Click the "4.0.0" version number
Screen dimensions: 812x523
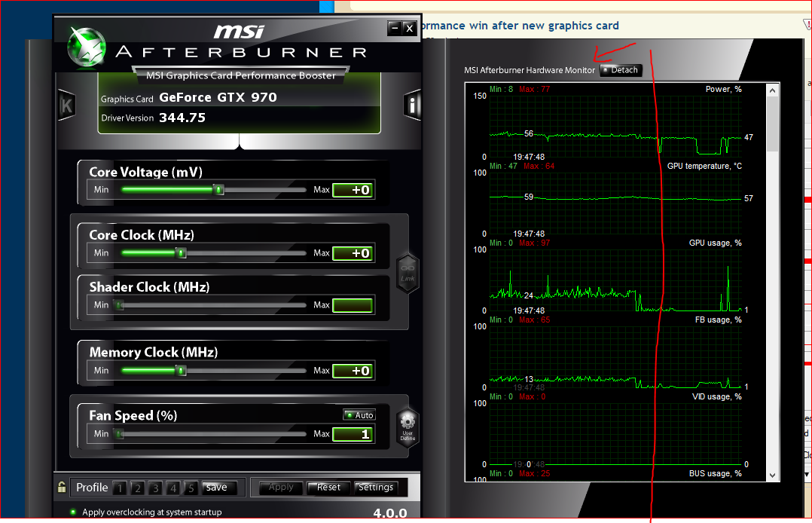point(390,513)
